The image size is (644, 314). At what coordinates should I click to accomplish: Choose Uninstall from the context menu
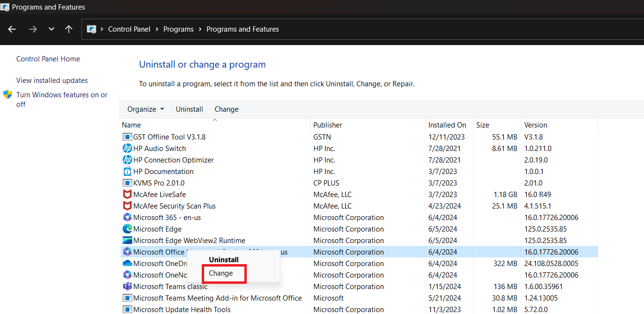[224, 260]
